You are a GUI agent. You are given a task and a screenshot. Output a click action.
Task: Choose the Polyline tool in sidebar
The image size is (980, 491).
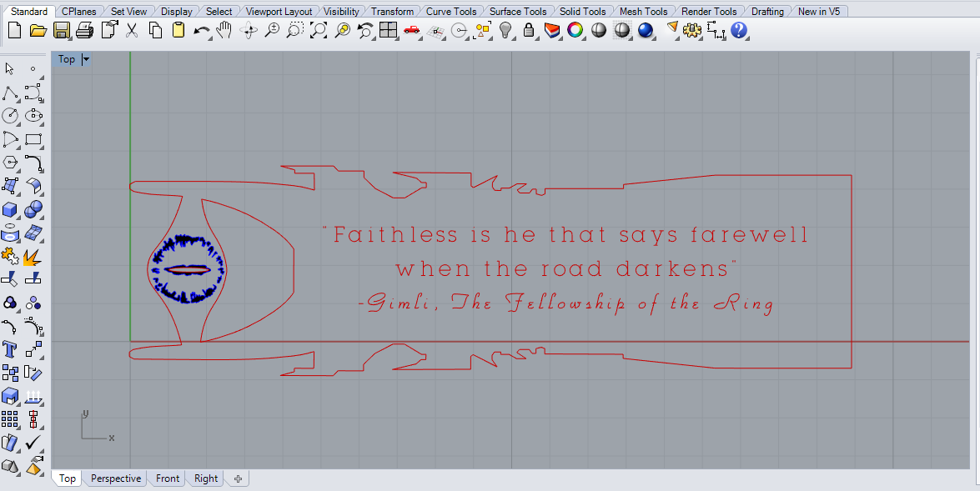[10, 93]
